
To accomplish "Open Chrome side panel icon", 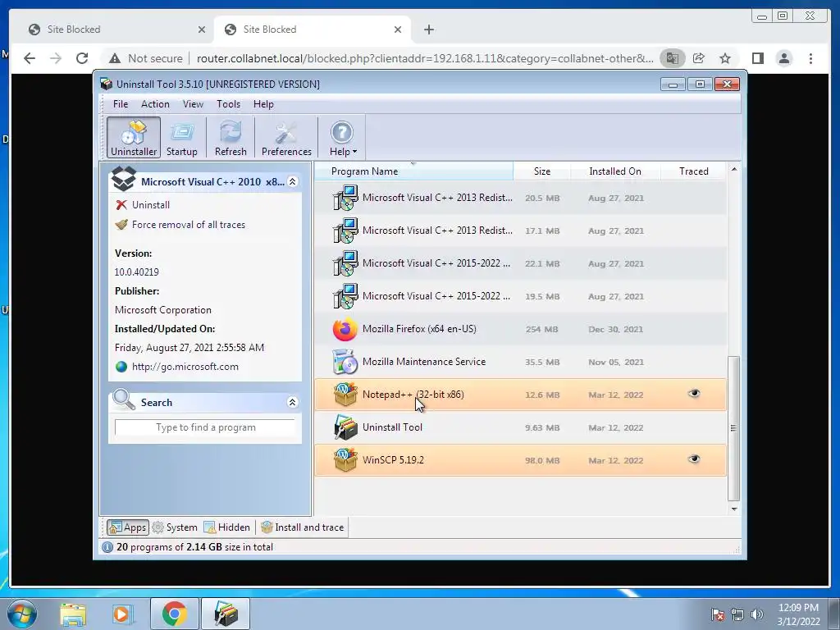I will tap(757, 58).
